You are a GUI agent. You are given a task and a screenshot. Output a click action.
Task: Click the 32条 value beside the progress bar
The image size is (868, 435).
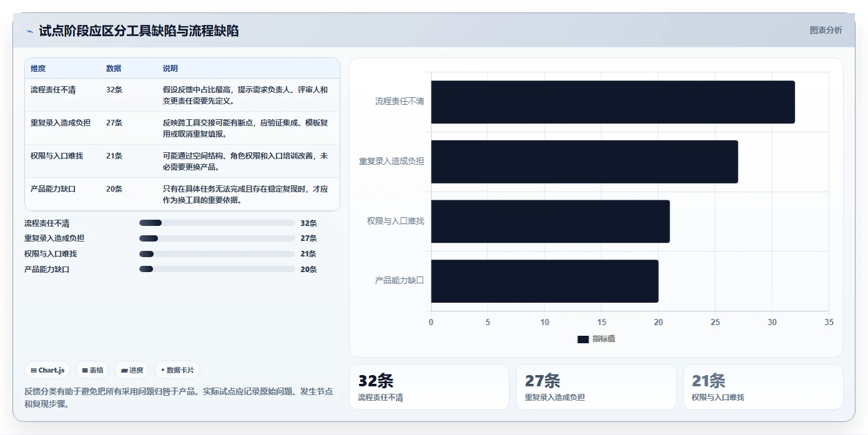pyautogui.click(x=308, y=223)
